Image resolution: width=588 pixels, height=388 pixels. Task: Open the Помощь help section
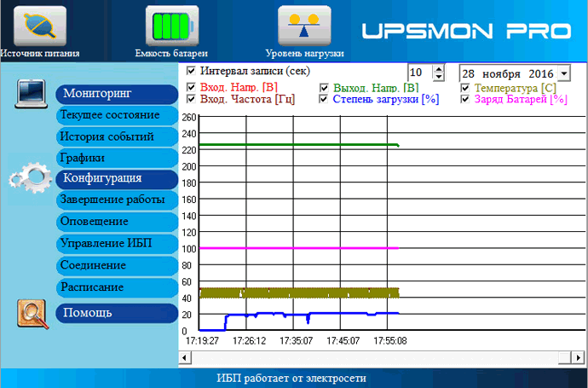click(117, 313)
